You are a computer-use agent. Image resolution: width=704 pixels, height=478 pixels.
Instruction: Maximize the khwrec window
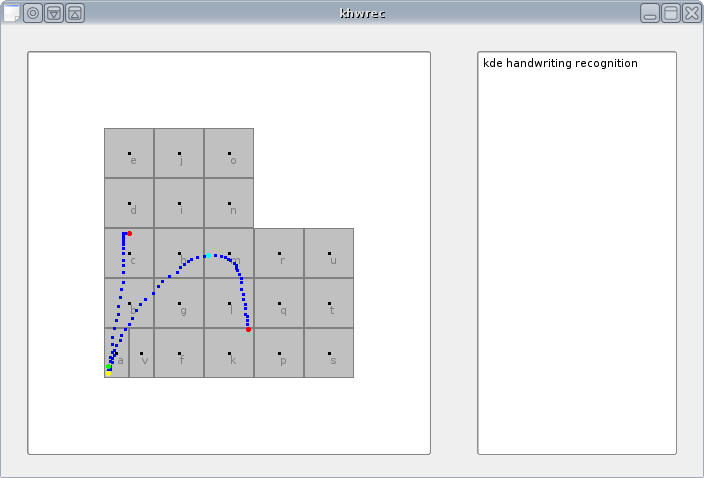(x=671, y=13)
